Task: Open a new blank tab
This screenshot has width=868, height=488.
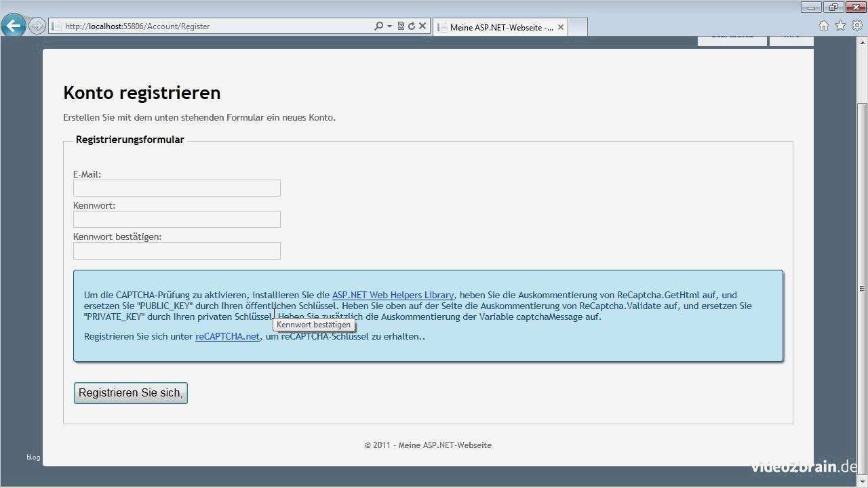Action: 578,27
